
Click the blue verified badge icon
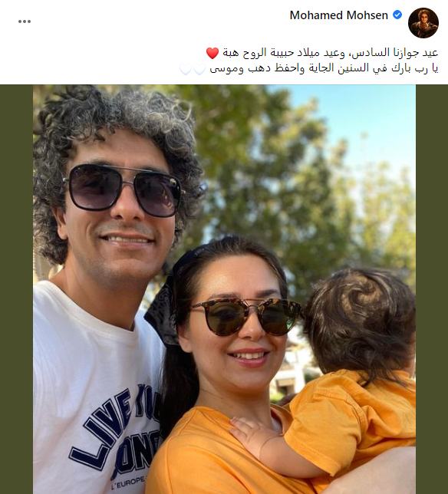point(397,15)
